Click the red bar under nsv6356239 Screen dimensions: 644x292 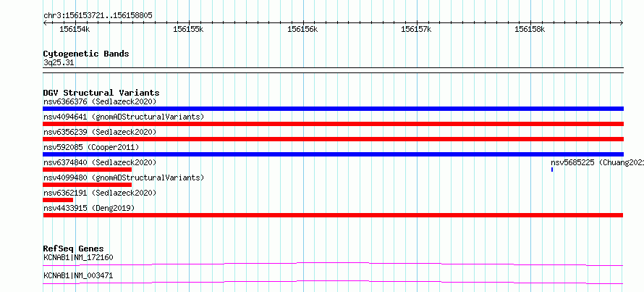333,139
